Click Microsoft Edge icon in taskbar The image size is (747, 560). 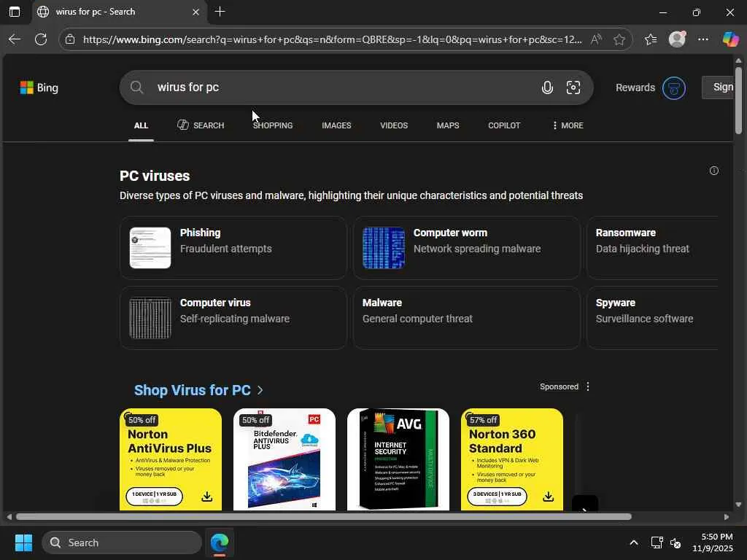coord(220,542)
